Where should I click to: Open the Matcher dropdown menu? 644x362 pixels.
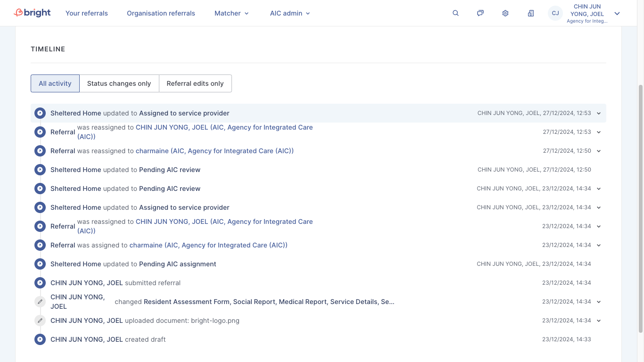(231, 13)
